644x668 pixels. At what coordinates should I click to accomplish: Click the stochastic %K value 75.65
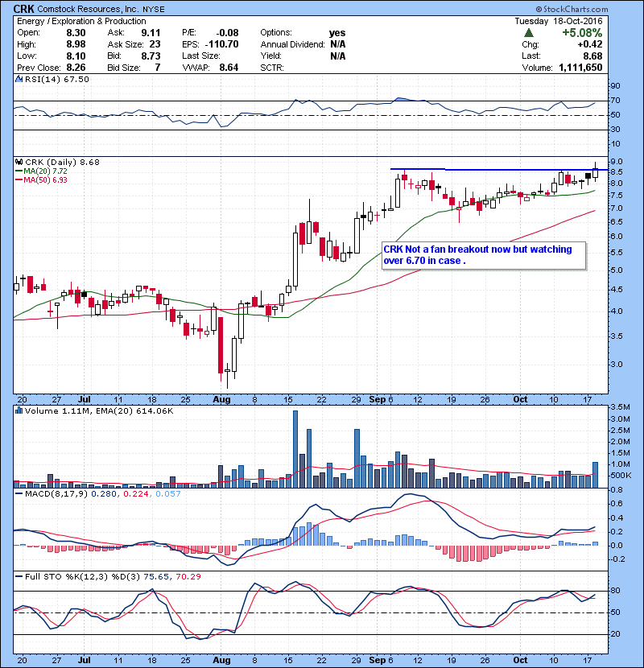[x=156, y=576]
